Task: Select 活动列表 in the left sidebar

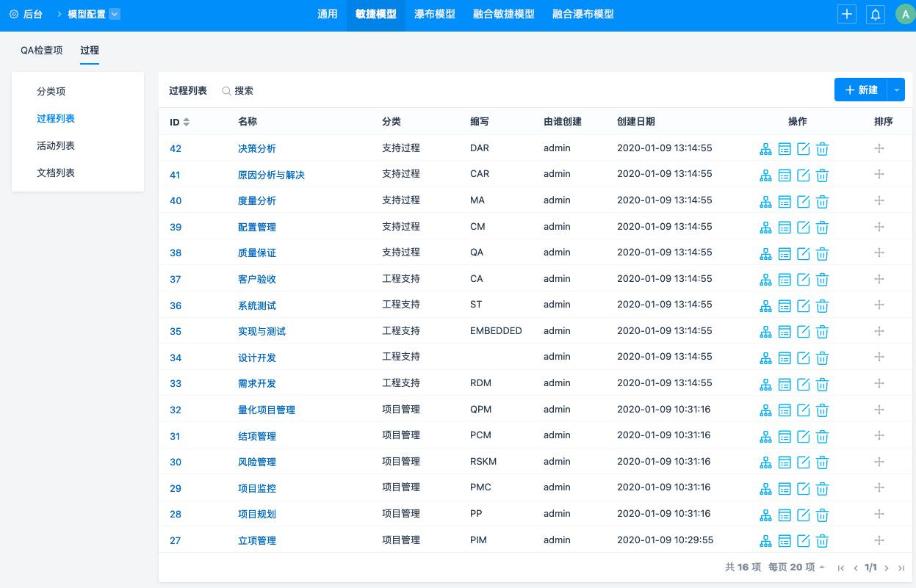Action: point(56,145)
